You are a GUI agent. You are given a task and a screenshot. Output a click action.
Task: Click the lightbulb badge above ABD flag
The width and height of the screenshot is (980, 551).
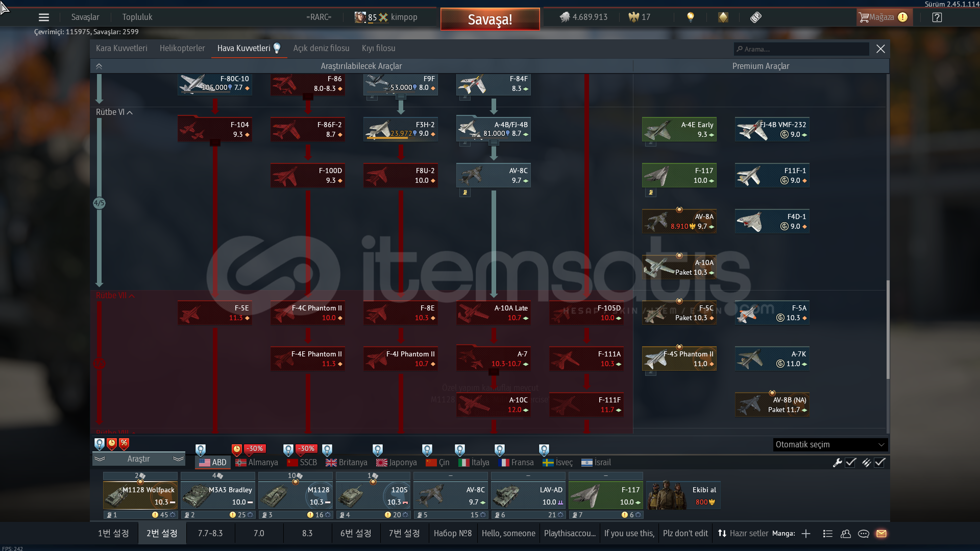tap(201, 450)
